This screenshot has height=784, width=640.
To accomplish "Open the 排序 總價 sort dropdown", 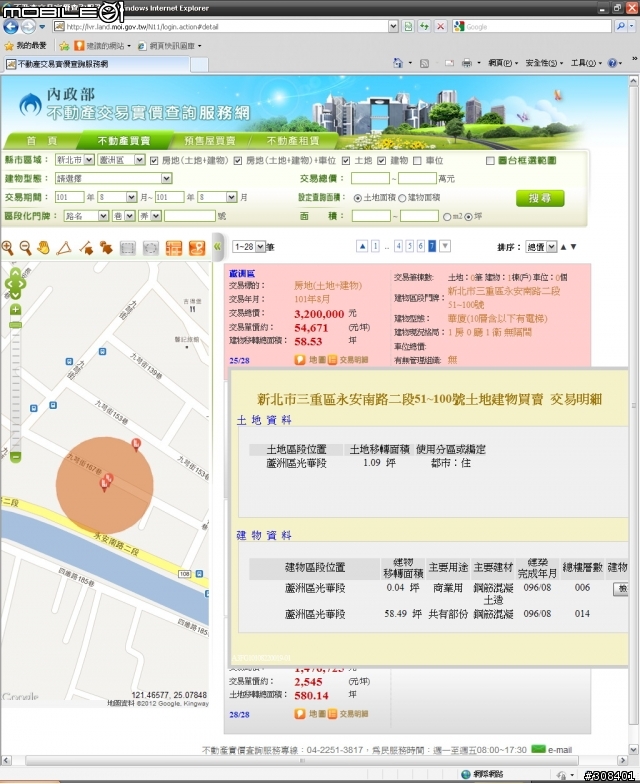I will click(x=541, y=246).
